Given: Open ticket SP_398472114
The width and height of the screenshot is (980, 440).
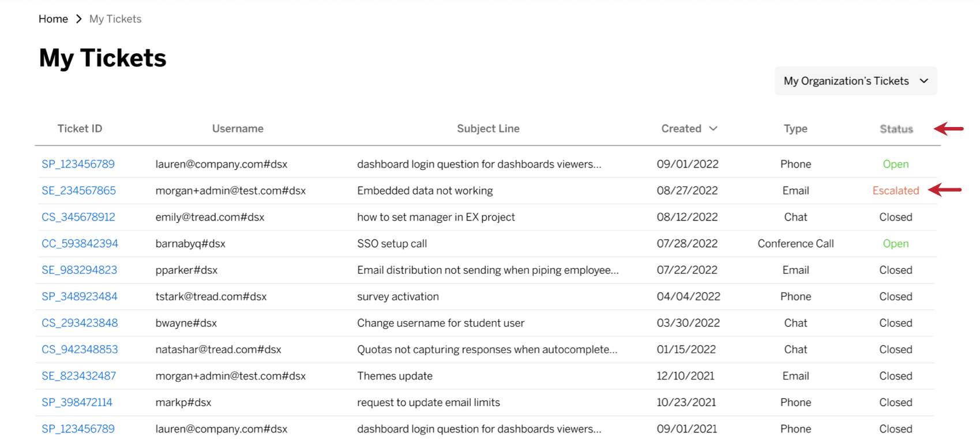Looking at the screenshot, I should [x=77, y=403].
